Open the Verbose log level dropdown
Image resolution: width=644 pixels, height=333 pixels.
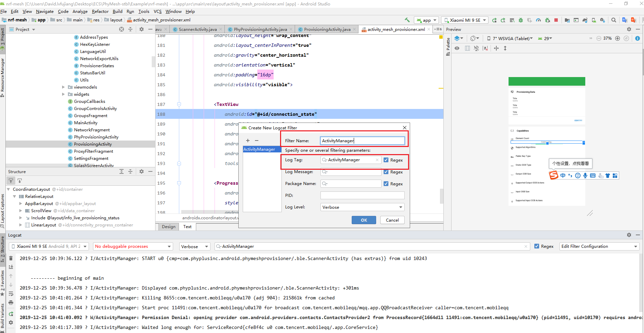click(194, 246)
